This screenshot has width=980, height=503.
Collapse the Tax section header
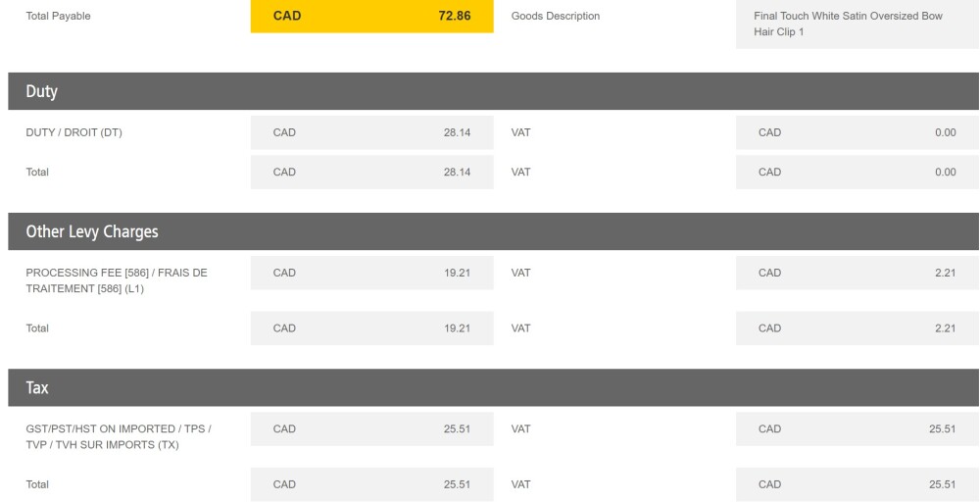(x=490, y=388)
